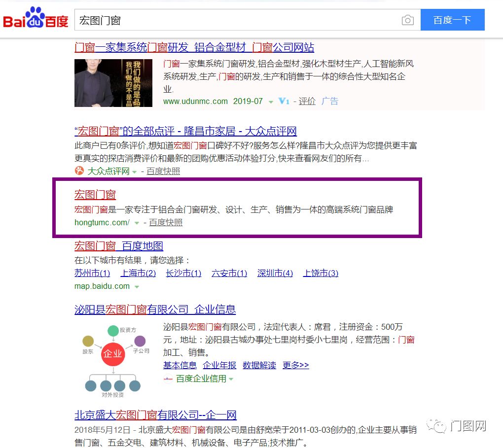Click the ad thumbnail of man in suit
The height and width of the screenshot is (448, 503).
click(x=113, y=83)
